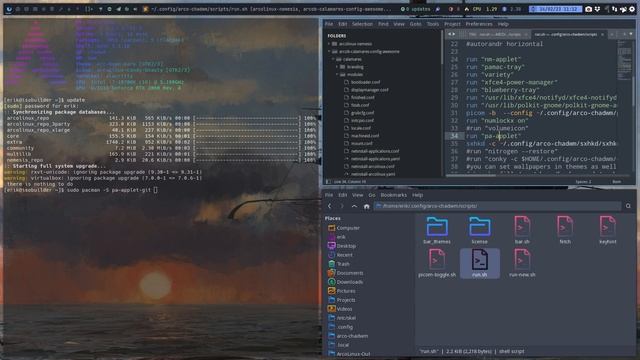Open .config bookmark in Places sidebar
This screenshot has width=640, height=360.
(x=341, y=327)
